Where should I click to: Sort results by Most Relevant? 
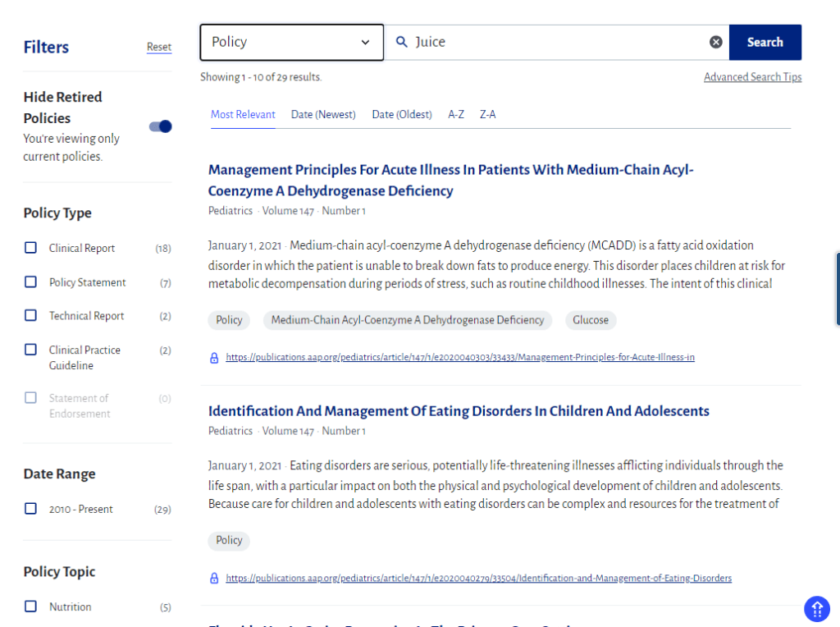[x=243, y=114]
